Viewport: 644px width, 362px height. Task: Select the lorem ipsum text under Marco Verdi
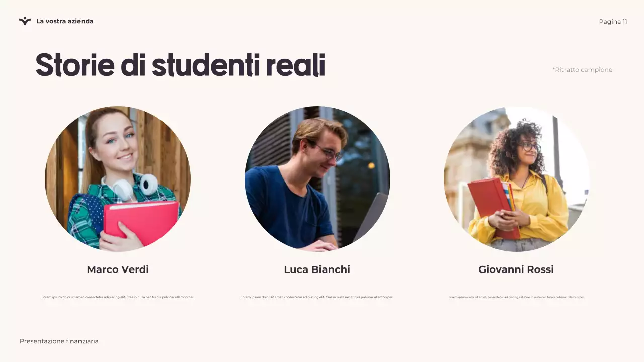pos(118,297)
